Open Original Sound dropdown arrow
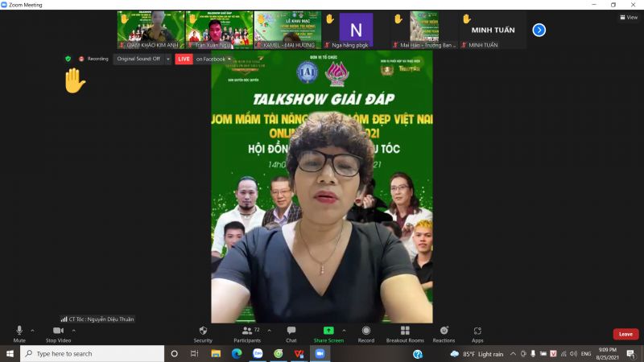 (x=168, y=59)
